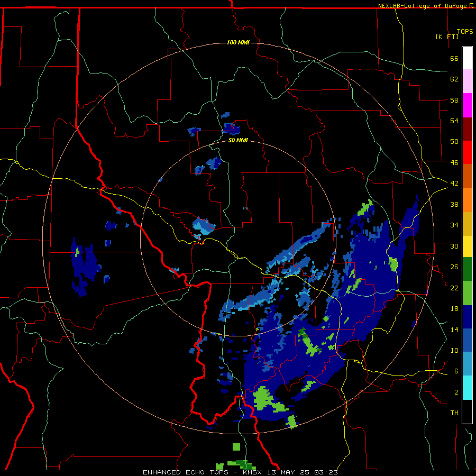
Task: Click the green square echo below the 100 NMI ring
Action: 236,447
